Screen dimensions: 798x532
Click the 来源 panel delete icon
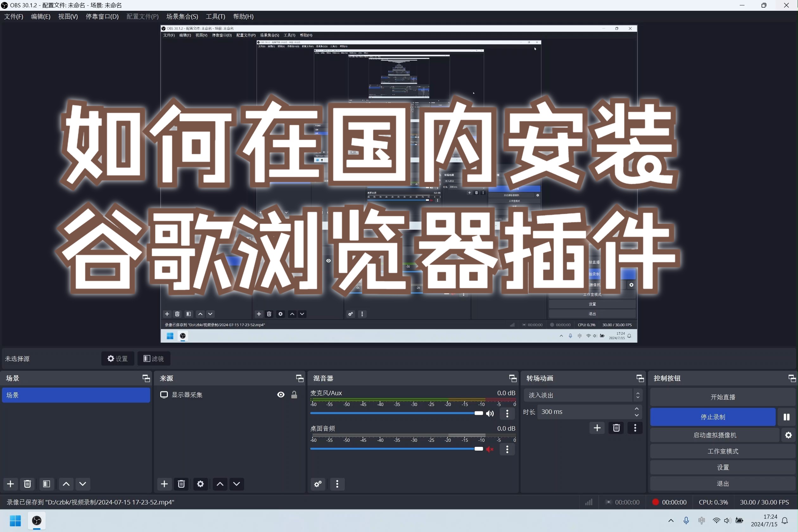[182, 484]
